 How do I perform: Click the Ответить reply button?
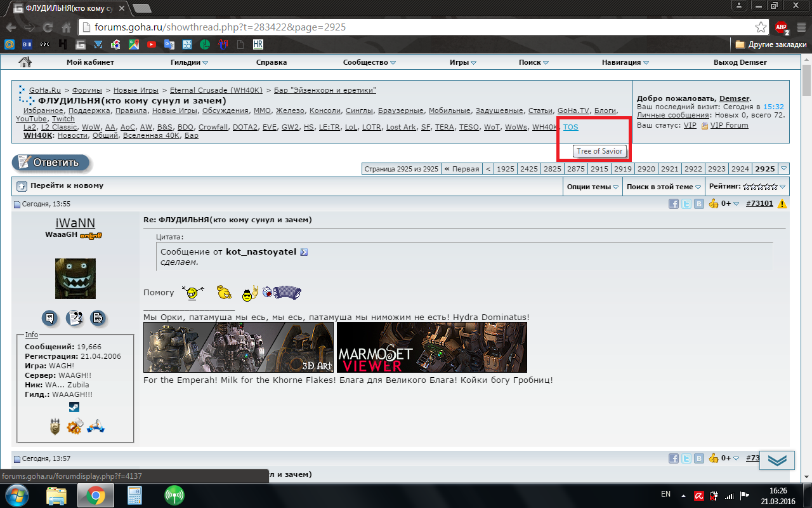coord(52,163)
